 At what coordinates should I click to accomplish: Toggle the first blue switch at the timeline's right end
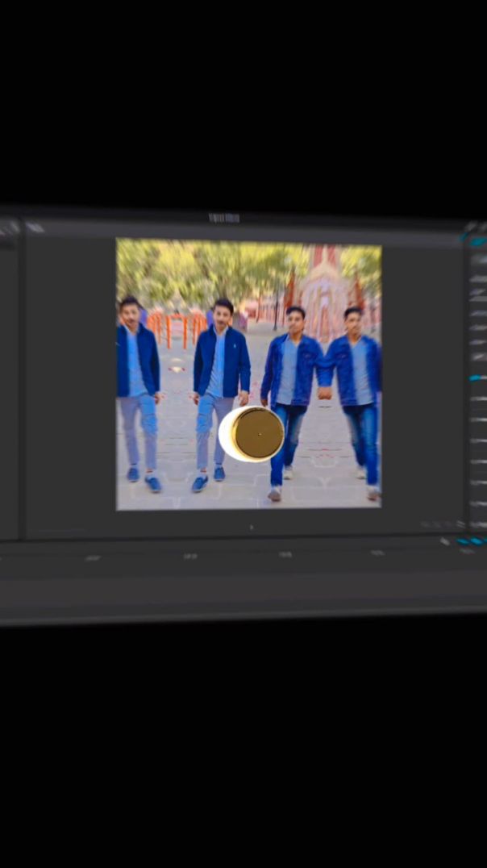[463, 541]
